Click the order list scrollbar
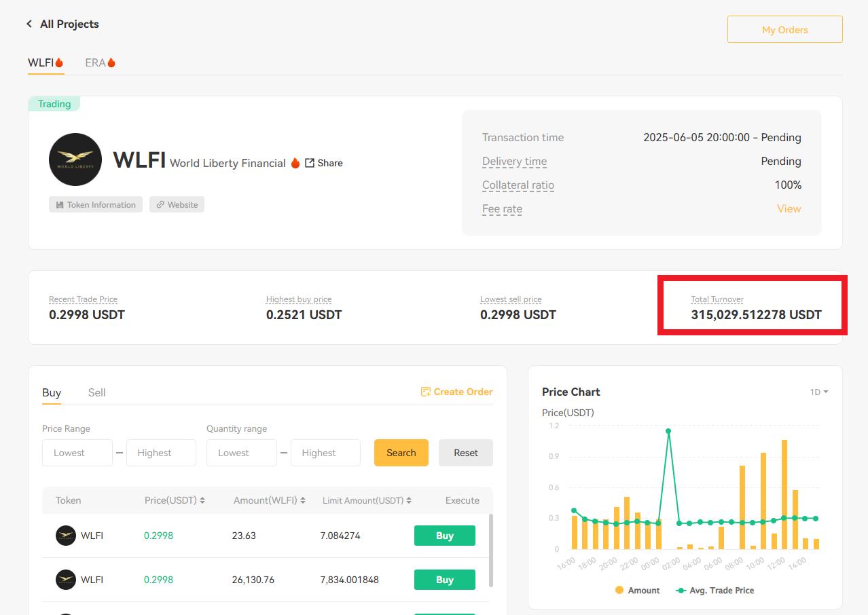 tap(491, 550)
